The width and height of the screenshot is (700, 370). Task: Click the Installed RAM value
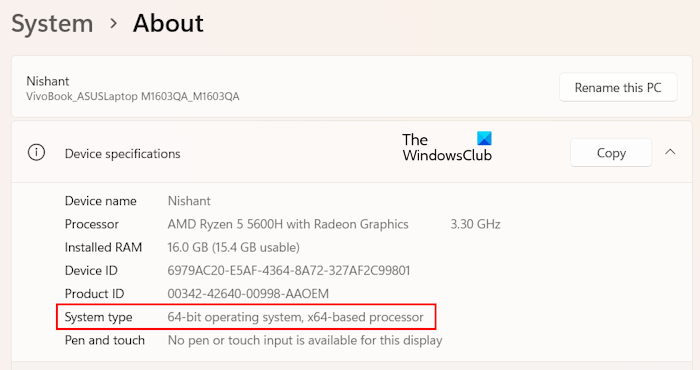pyautogui.click(x=233, y=247)
